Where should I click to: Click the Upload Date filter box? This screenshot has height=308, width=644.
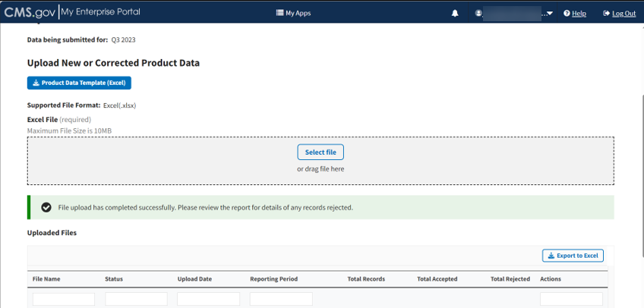(x=208, y=299)
